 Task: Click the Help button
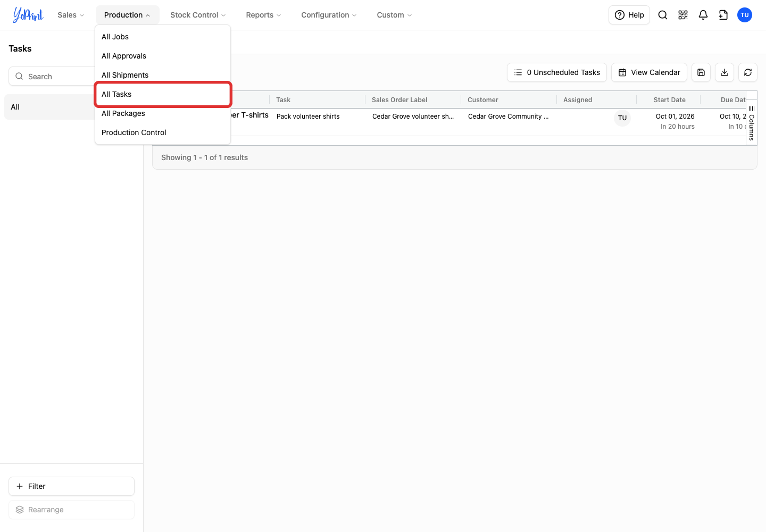pos(629,15)
